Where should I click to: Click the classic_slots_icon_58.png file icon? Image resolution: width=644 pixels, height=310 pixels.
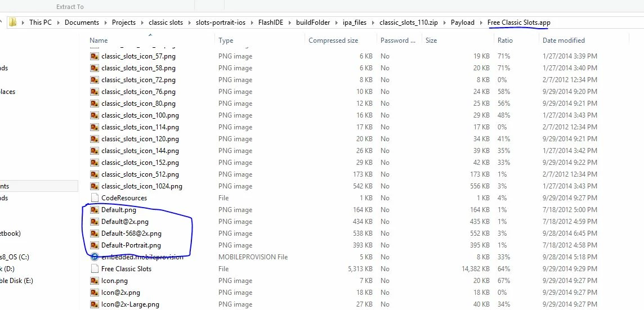[95, 68]
